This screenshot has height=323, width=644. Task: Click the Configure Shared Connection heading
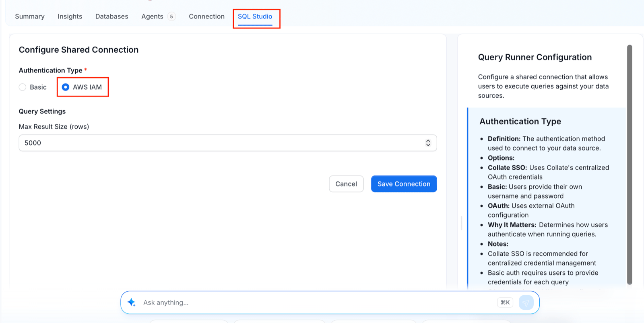click(78, 50)
